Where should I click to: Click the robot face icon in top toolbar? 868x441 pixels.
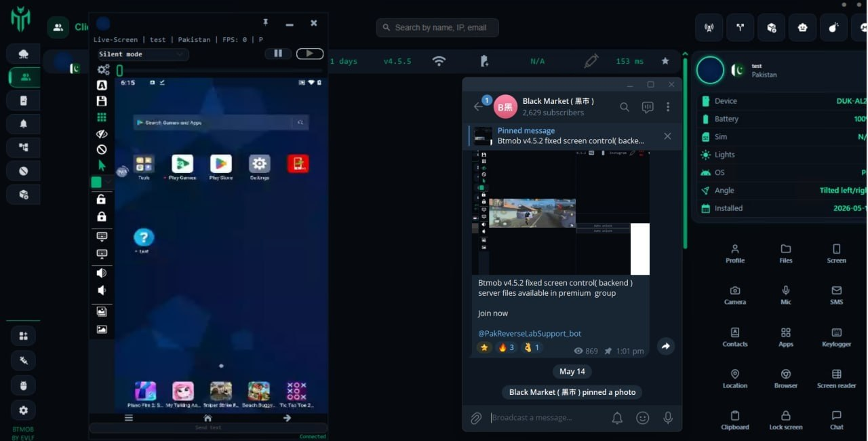coord(803,28)
